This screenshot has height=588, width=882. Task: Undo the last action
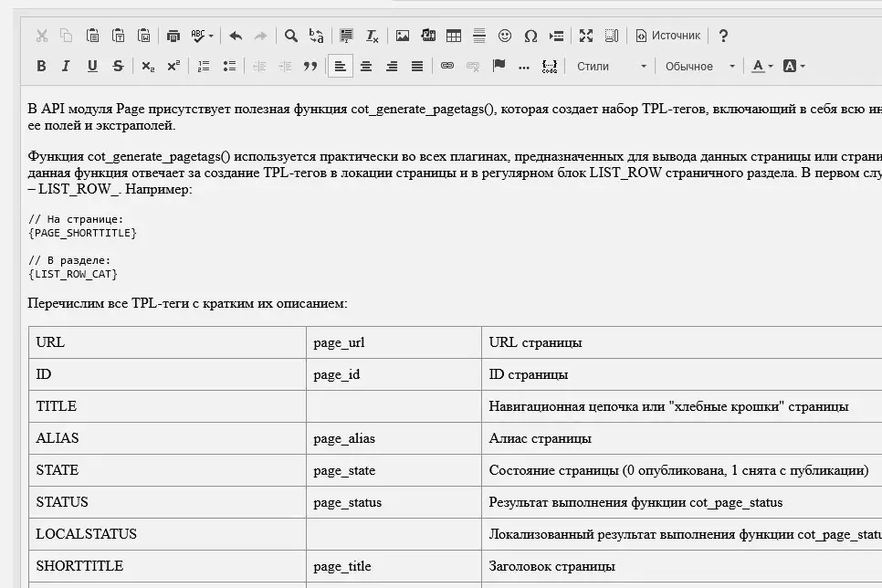[236, 35]
